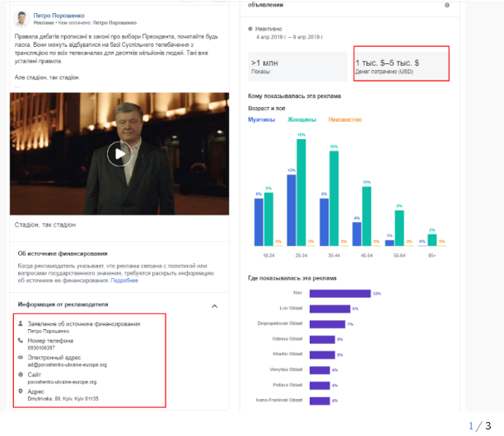Click the info icon beside объявлении heading
The image size is (504, 436).
click(447, 5)
